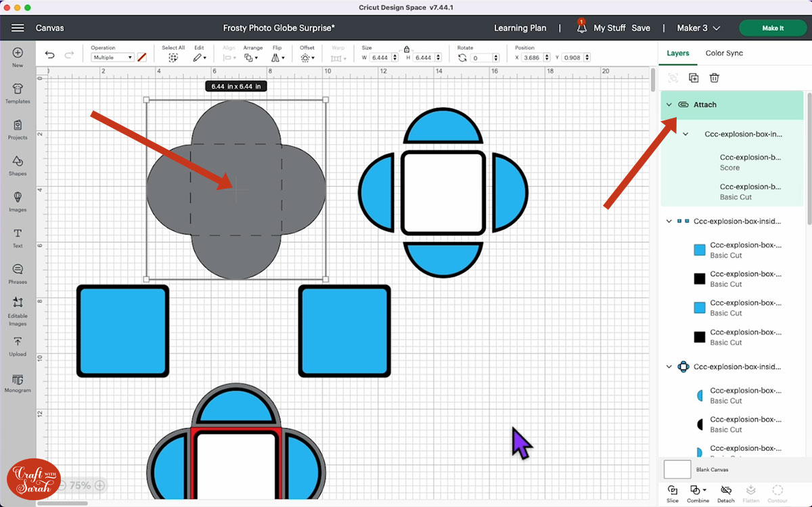Click the Detach tool

726,493
